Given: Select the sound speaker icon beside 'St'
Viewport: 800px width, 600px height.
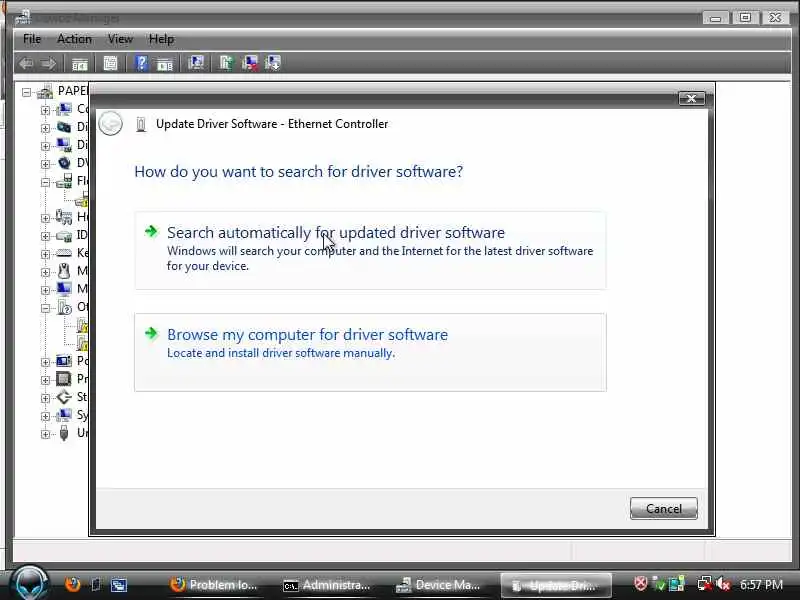Looking at the screenshot, I should (x=64, y=397).
